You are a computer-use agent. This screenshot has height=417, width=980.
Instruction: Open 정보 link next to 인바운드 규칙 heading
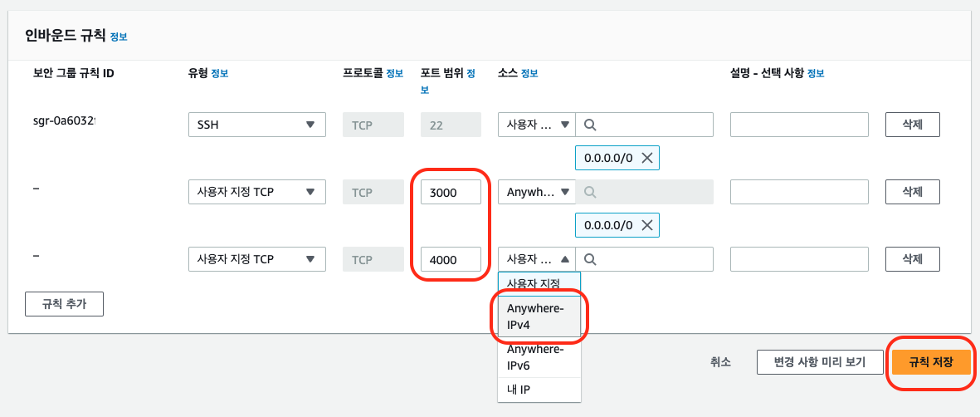[119, 37]
